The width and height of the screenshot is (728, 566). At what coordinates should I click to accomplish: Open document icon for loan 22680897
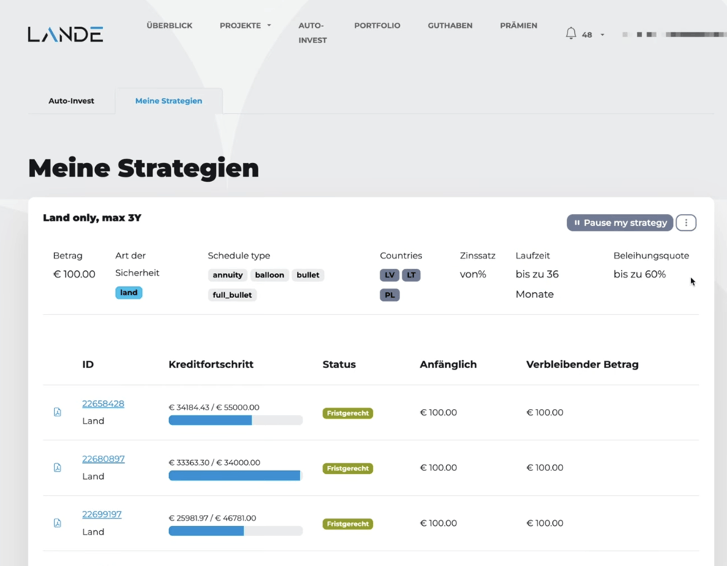pos(57,467)
